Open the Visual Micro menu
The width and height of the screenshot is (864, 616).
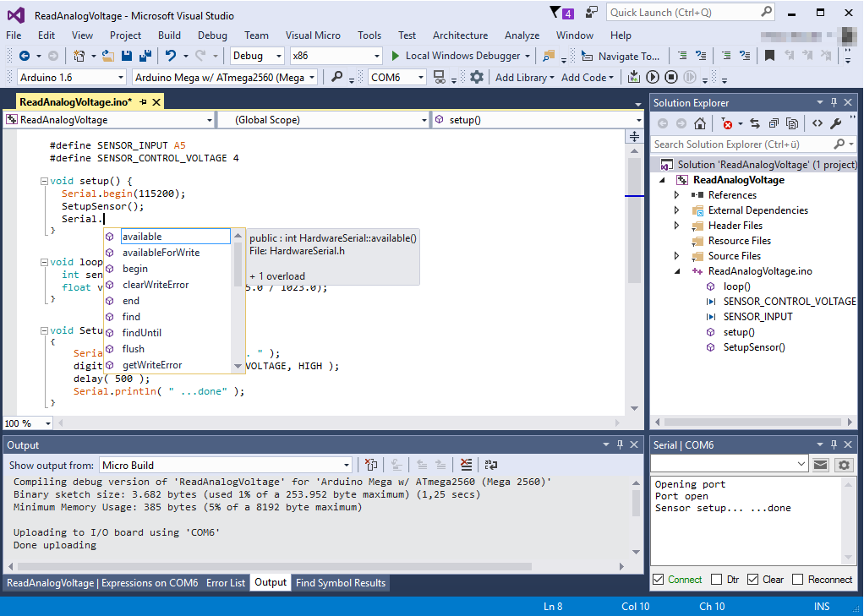point(313,35)
